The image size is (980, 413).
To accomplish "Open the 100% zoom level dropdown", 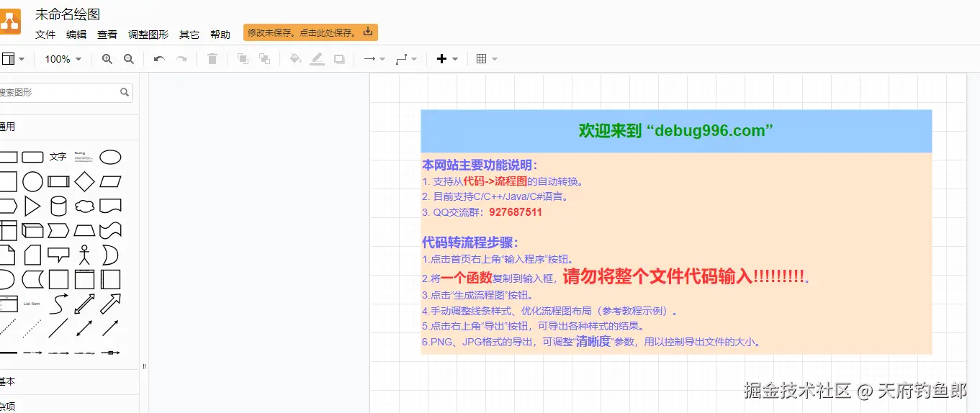I will (63, 59).
